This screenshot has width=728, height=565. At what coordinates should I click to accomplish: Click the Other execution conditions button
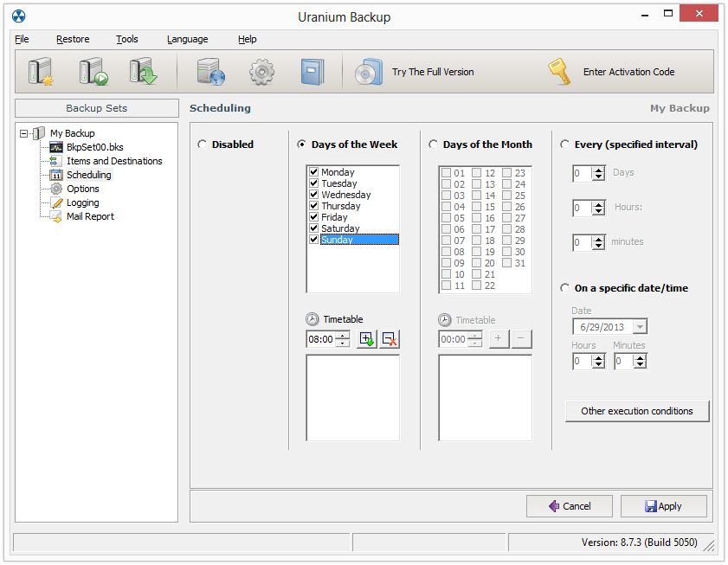(x=637, y=411)
